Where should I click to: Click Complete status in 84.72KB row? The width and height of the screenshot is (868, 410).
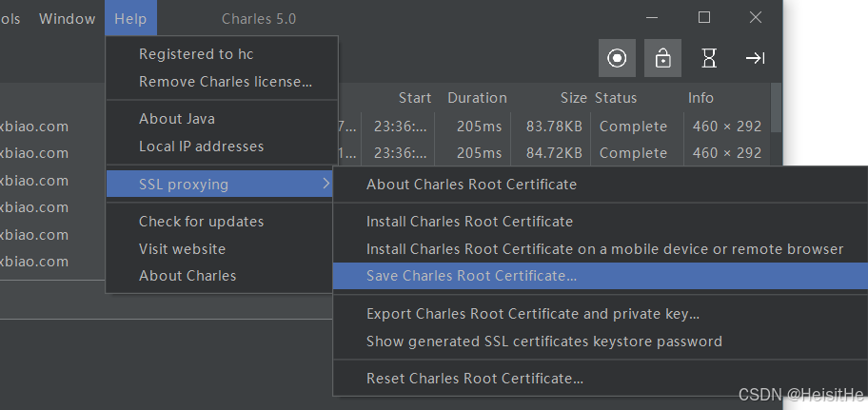[x=633, y=153]
